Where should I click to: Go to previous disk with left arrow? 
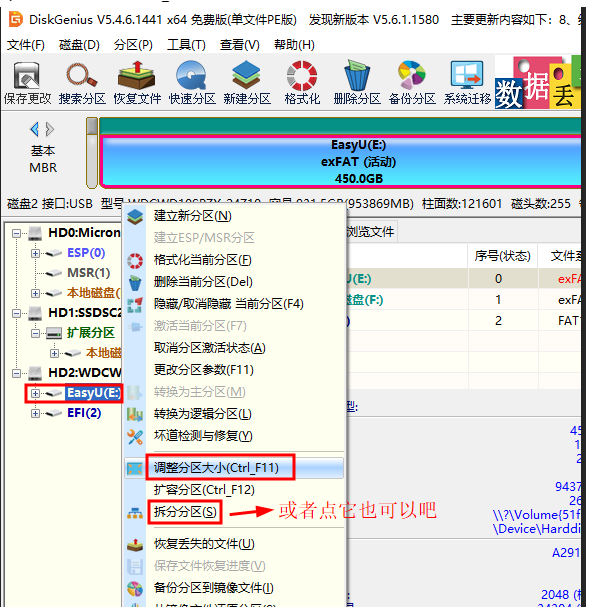[x=35, y=129]
